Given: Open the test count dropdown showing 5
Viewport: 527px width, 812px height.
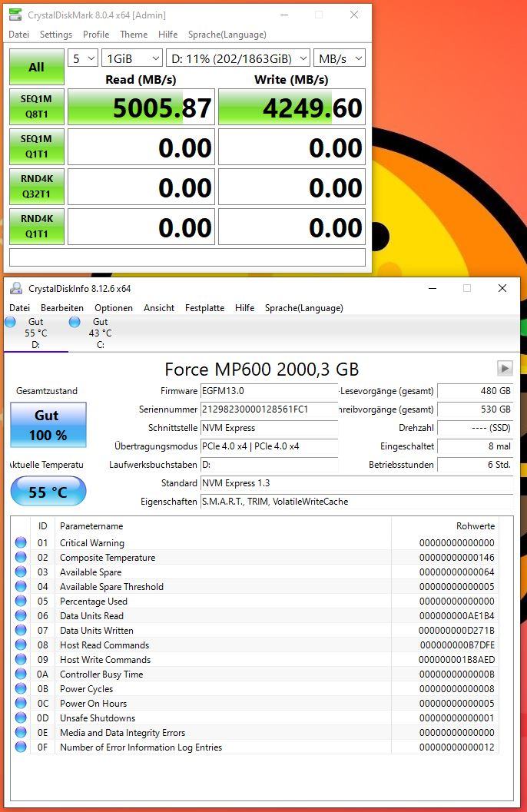Looking at the screenshot, I should (83, 58).
